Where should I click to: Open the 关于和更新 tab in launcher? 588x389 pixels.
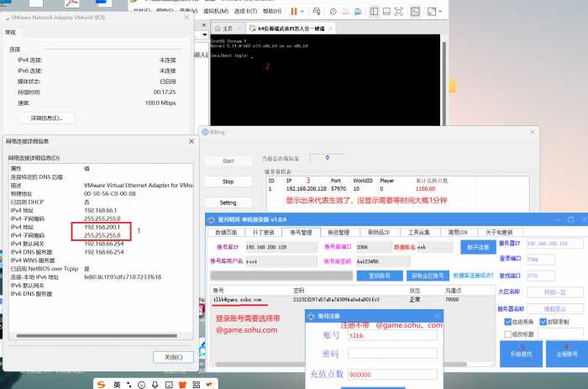coord(499,232)
